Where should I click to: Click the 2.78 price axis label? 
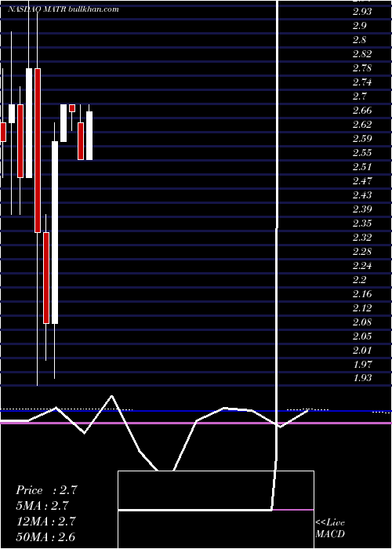pyautogui.click(x=362, y=68)
